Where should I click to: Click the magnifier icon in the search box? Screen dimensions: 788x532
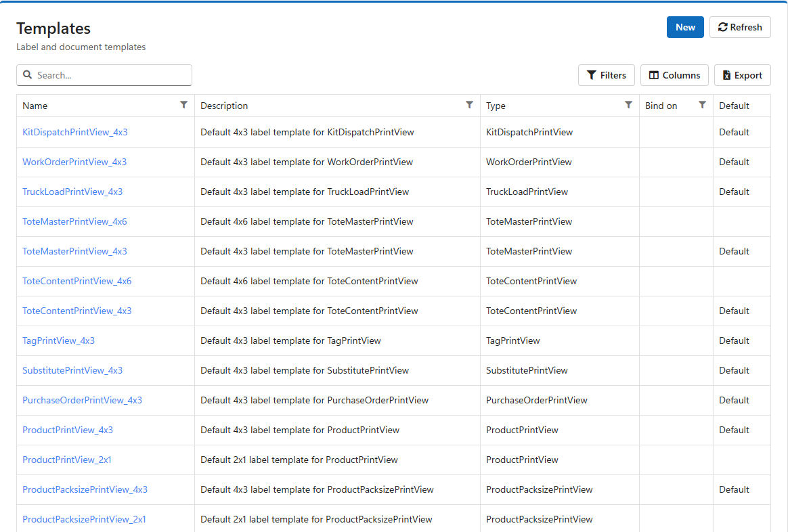click(x=28, y=75)
